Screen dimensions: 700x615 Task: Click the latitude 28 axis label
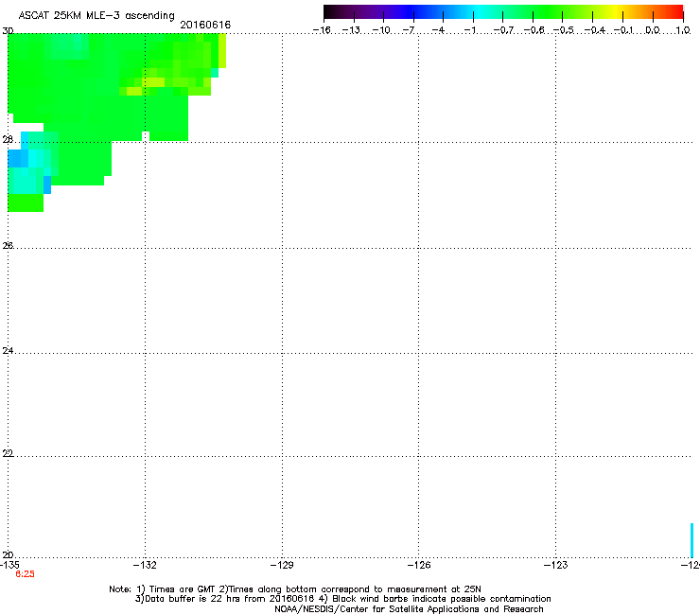[x=8, y=140]
